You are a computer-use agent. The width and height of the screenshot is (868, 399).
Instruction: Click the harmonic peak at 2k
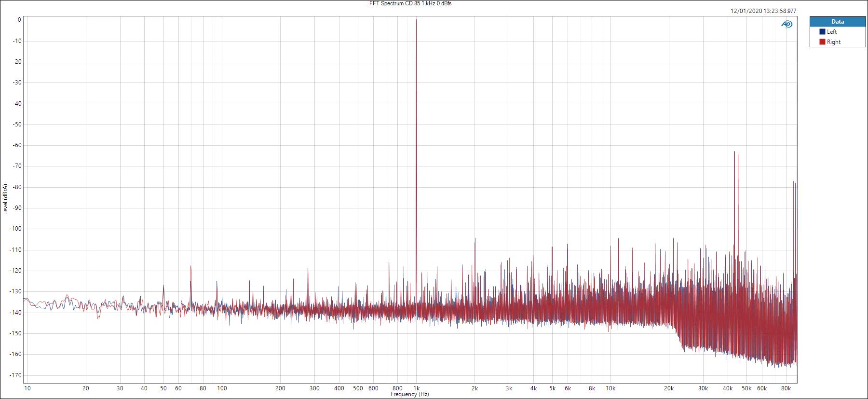tap(475, 239)
